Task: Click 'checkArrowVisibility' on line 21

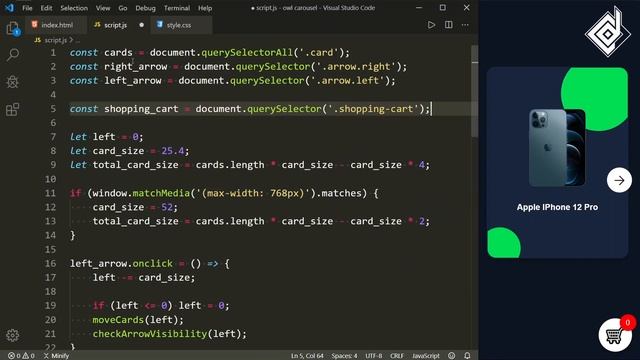Action: (150, 334)
